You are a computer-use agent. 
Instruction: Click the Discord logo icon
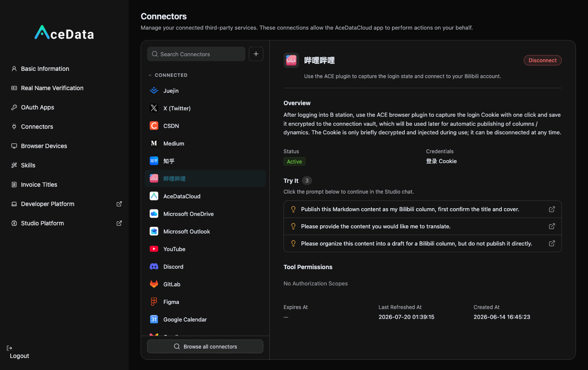point(154,267)
